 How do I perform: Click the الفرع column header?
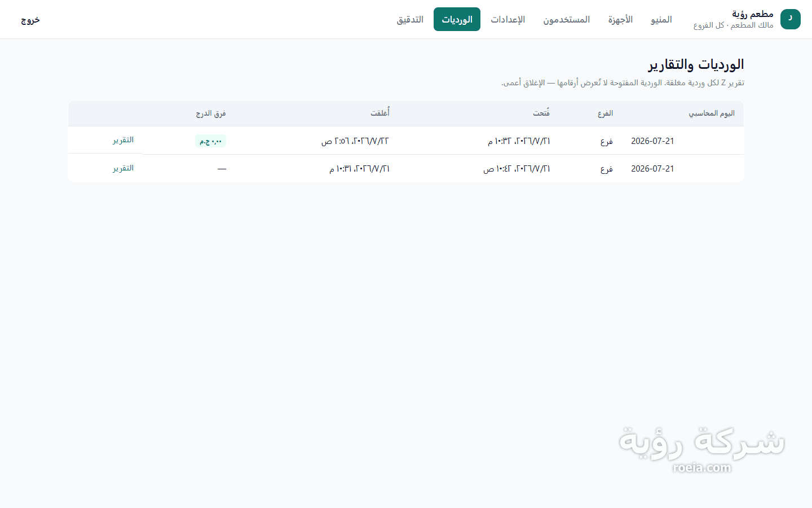(605, 113)
